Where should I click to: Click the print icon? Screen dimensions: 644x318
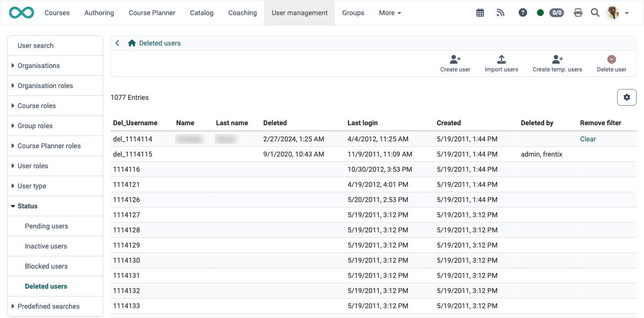pos(578,13)
